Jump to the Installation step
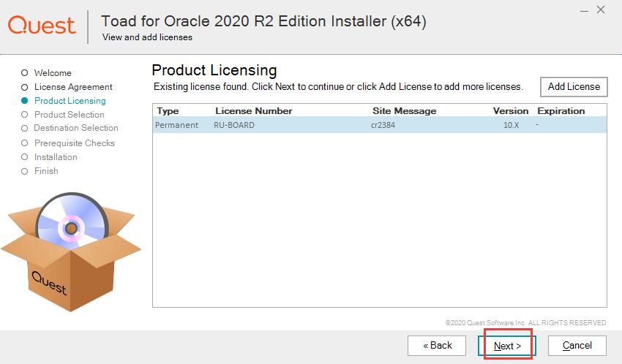This screenshot has height=364, width=622. (x=55, y=157)
